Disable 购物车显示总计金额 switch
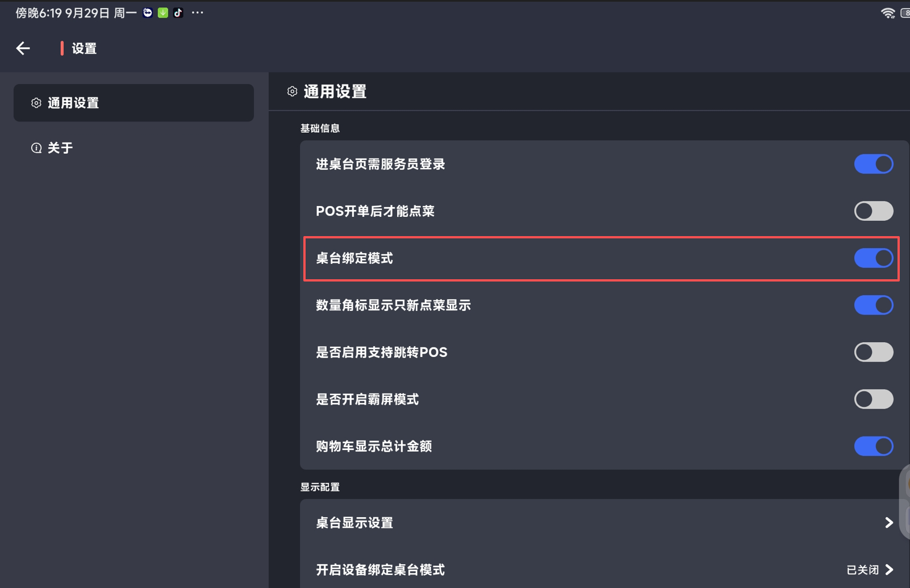Screen dimensions: 910x588 point(873,446)
